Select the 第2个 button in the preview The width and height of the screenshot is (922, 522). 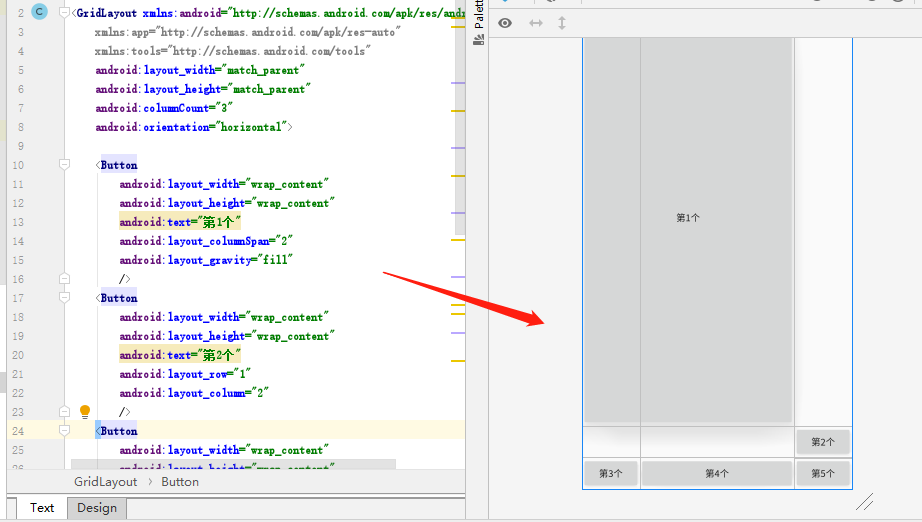click(x=823, y=442)
